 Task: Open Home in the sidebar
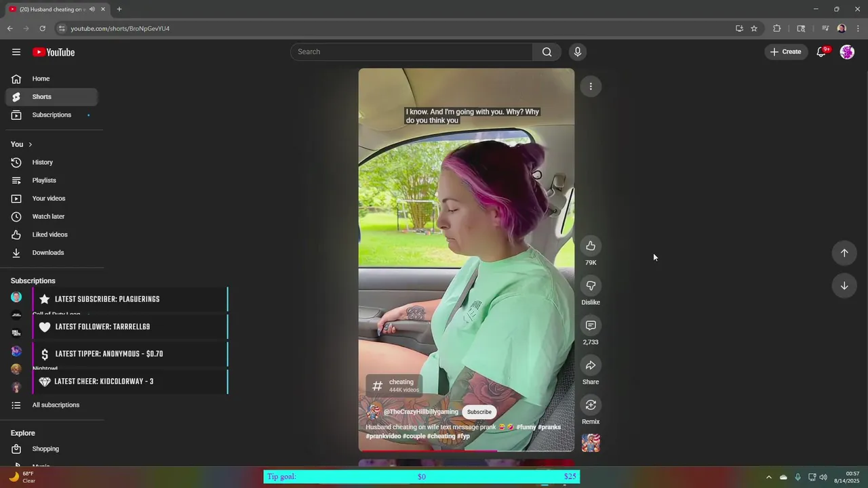coord(52,79)
